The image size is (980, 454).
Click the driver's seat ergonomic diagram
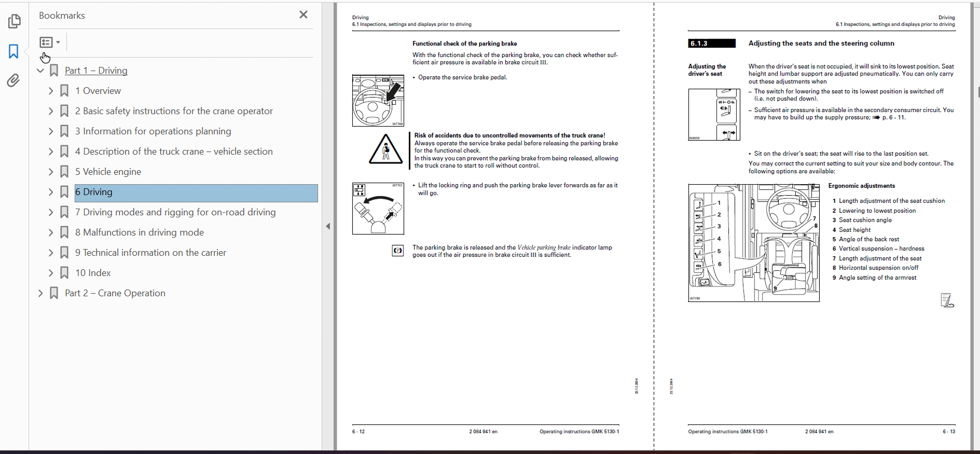754,243
